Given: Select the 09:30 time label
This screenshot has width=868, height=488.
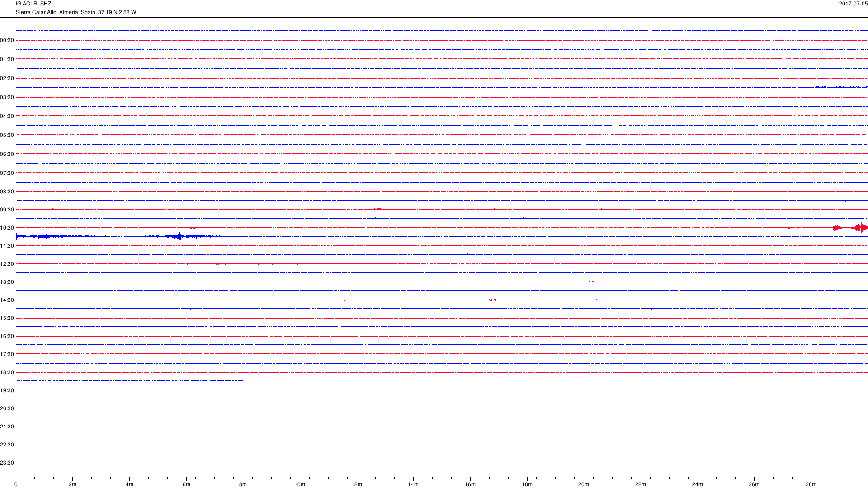Looking at the screenshot, I should 7,210.
